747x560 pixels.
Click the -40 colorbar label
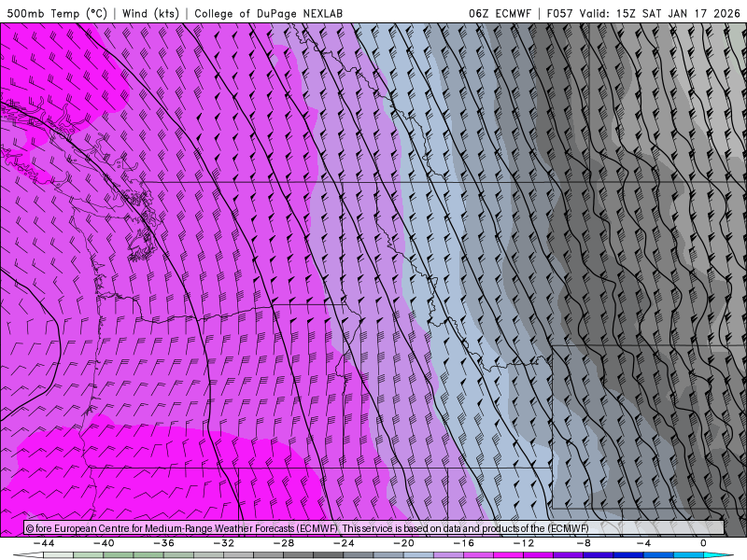click(104, 543)
